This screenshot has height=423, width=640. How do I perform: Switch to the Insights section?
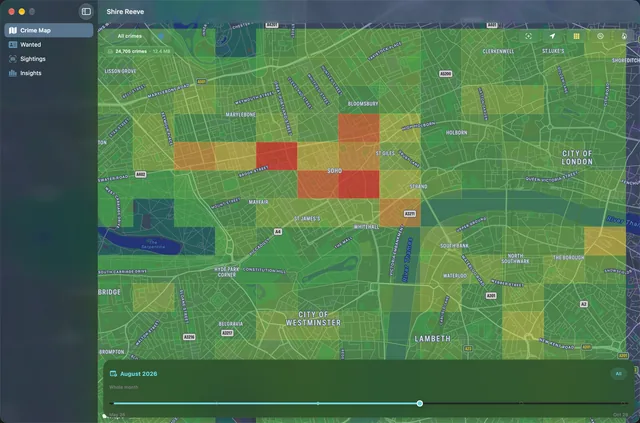coord(49,73)
